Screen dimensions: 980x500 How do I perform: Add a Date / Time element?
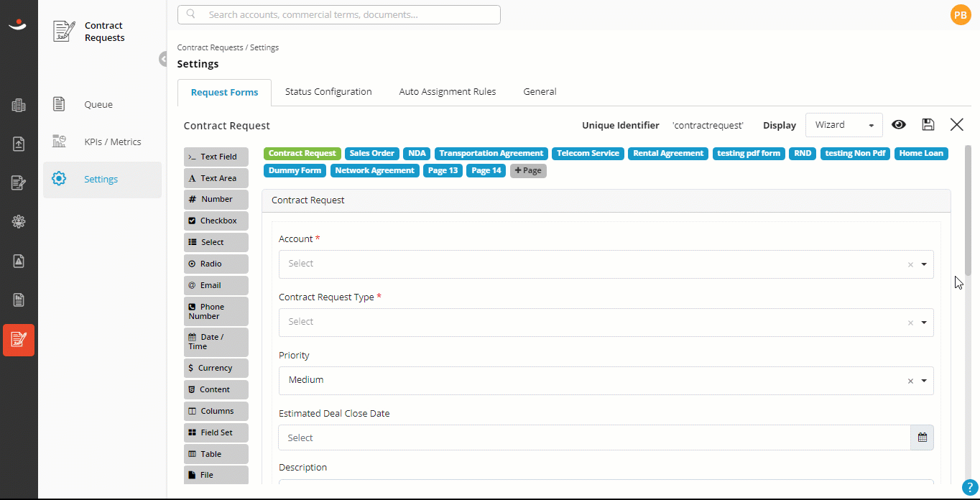point(216,341)
